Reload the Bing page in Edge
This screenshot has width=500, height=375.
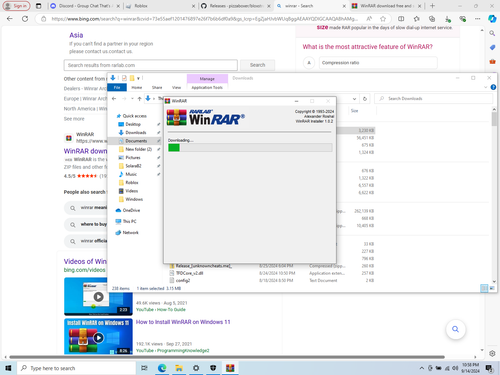25,19
